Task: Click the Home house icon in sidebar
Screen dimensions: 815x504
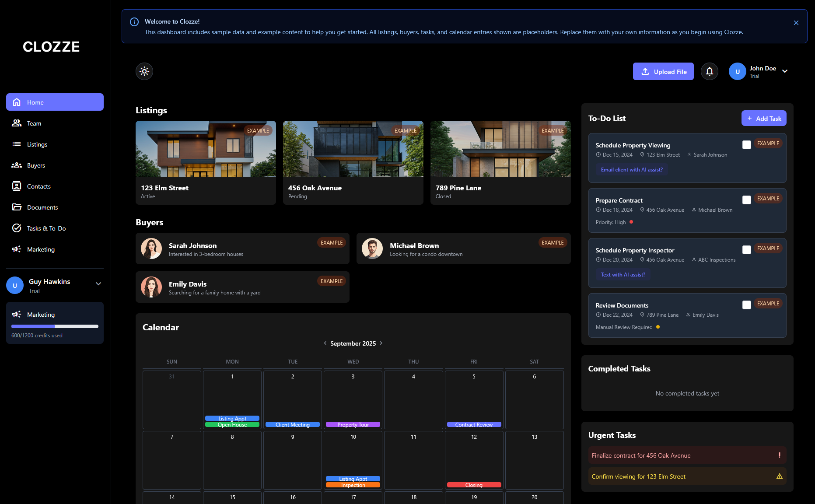Action: [17, 102]
